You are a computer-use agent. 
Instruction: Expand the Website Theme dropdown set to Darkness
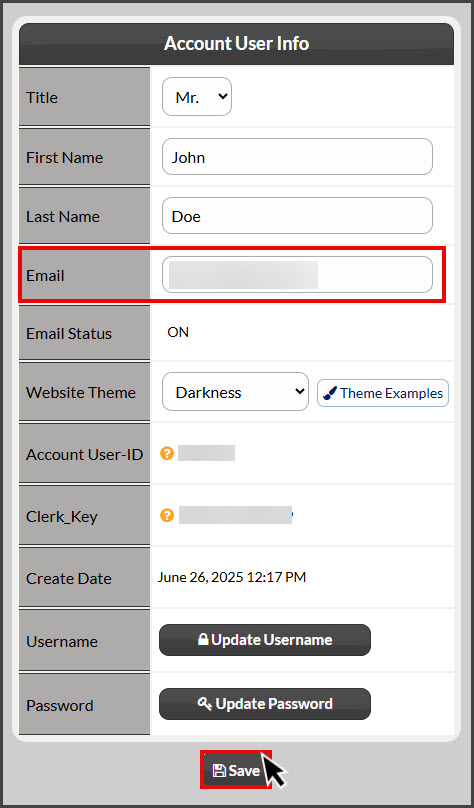click(235, 392)
